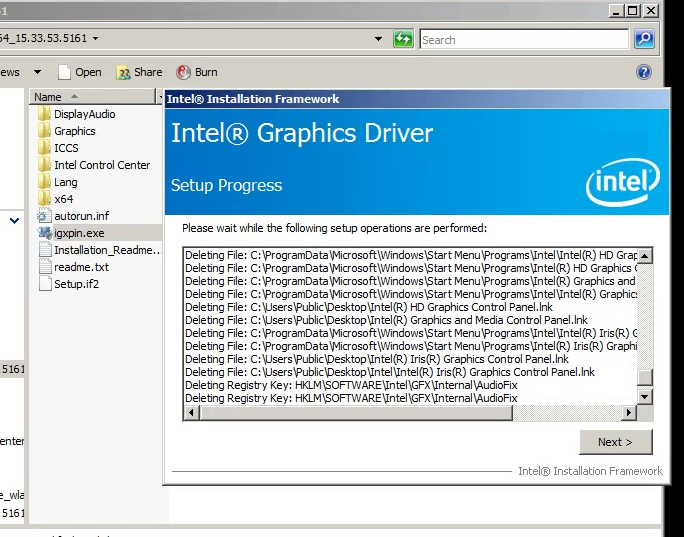Click in the Explorer Search field
The width and height of the screenshot is (684, 537).
click(523, 40)
